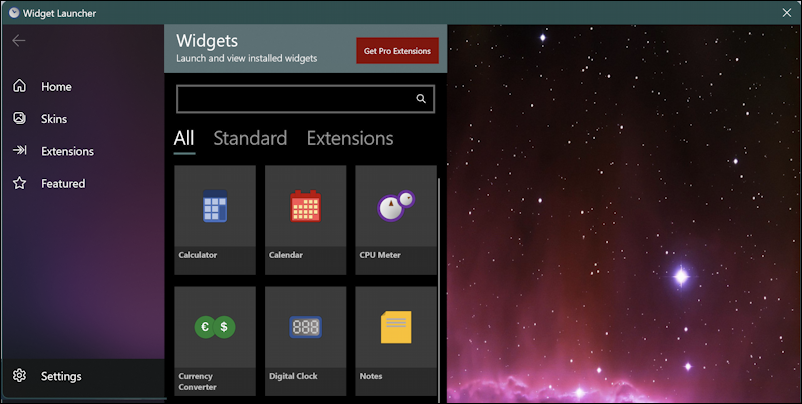
Task: Click the Digital Clock label text
Action: [x=293, y=376]
